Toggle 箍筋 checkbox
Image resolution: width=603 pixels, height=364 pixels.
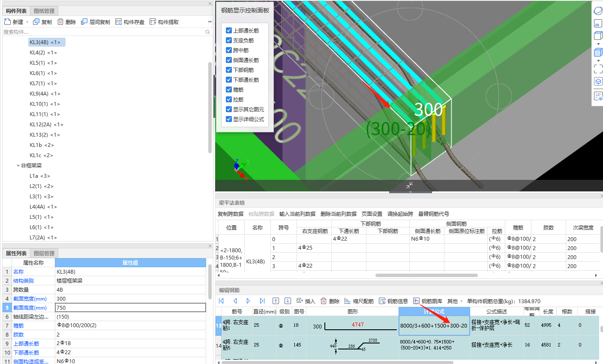(x=229, y=90)
